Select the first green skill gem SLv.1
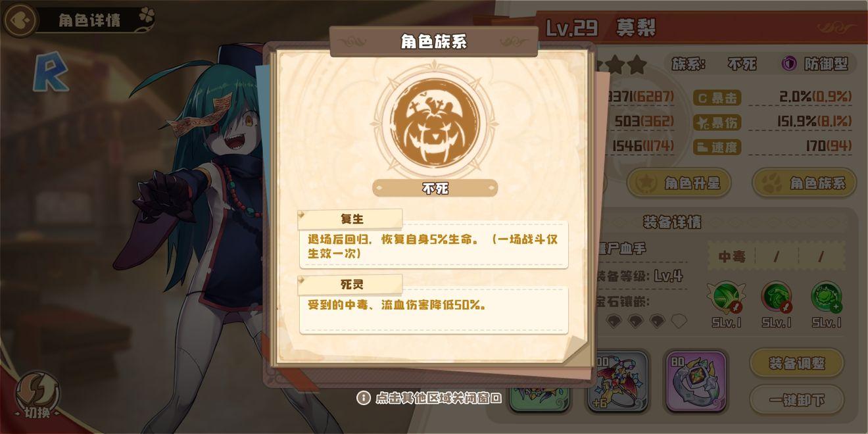This screenshot has height=434, width=868. (729, 297)
